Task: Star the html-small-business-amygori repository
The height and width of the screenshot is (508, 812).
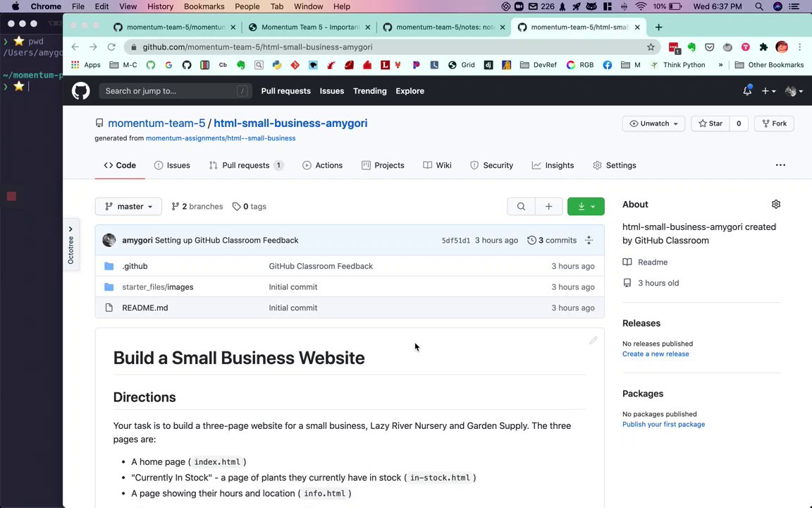Action: tap(710, 123)
